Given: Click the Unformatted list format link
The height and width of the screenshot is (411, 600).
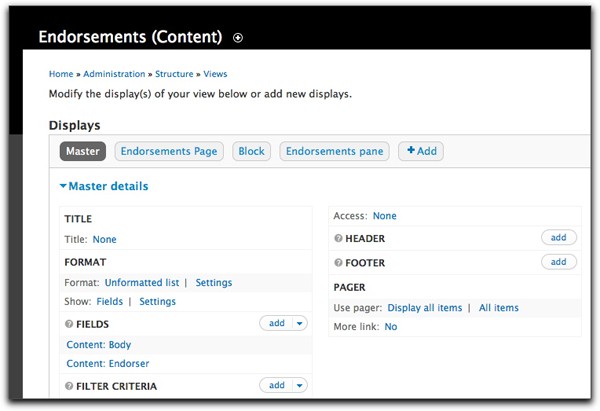Looking at the screenshot, I should point(142,283).
